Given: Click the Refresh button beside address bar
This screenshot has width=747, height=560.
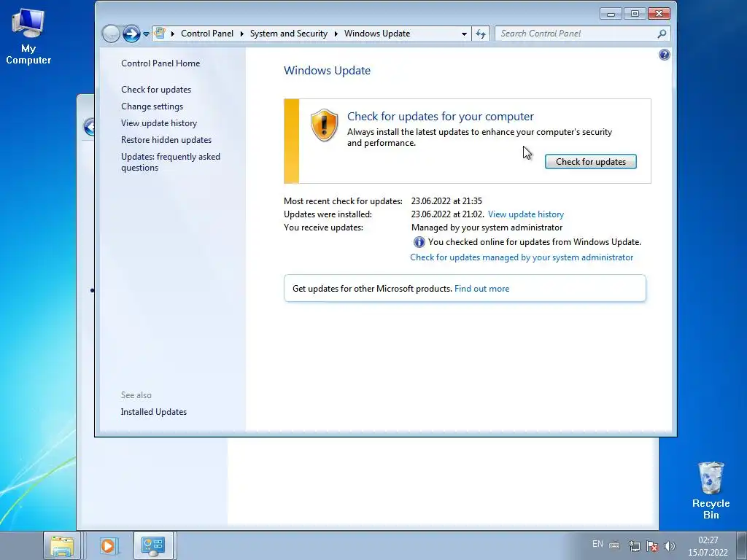Looking at the screenshot, I should [x=481, y=34].
